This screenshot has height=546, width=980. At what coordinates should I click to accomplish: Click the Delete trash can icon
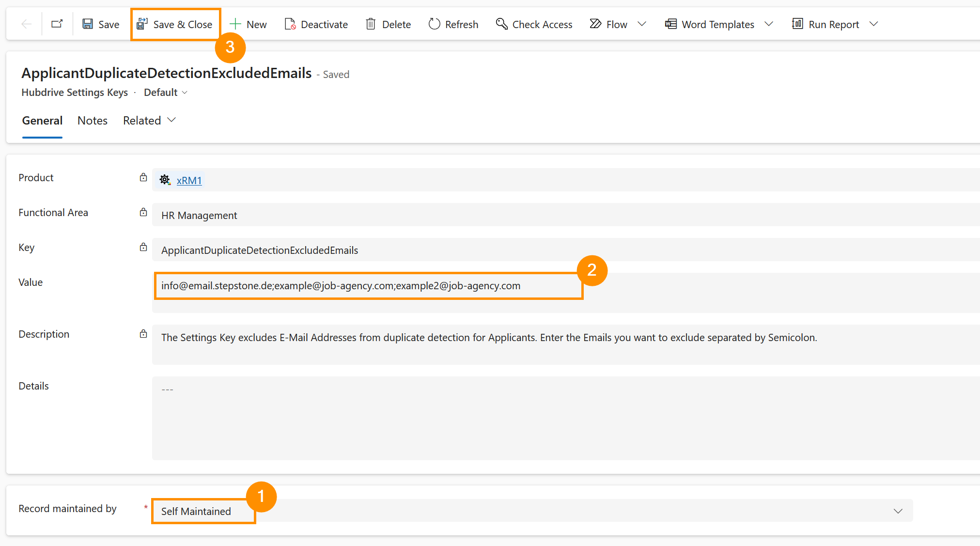point(371,24)
